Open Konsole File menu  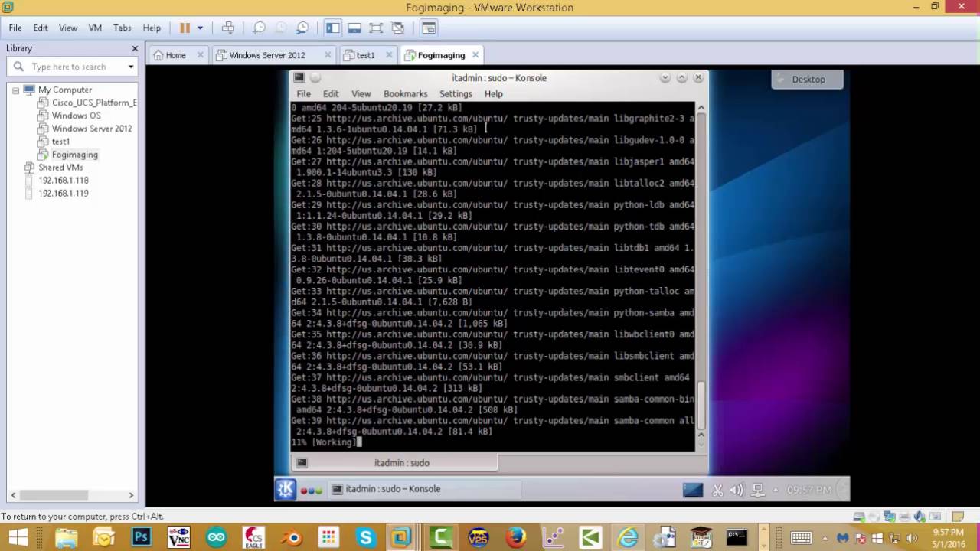303,93
